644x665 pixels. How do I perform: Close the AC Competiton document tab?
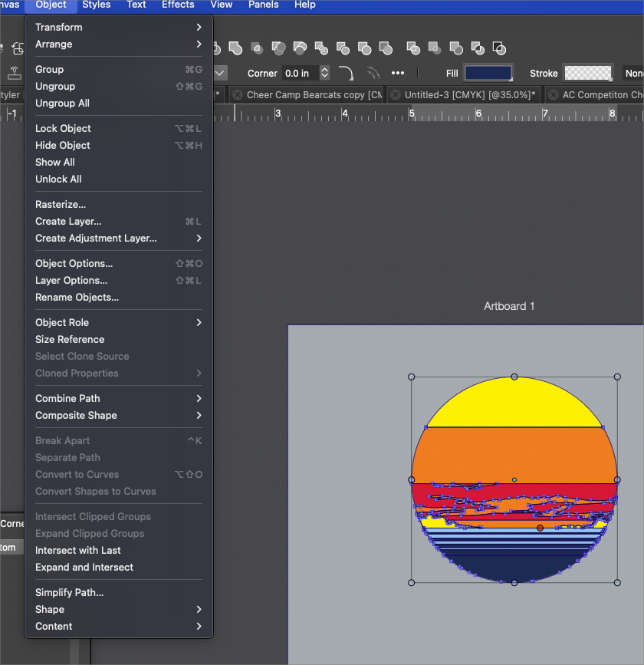554,95
